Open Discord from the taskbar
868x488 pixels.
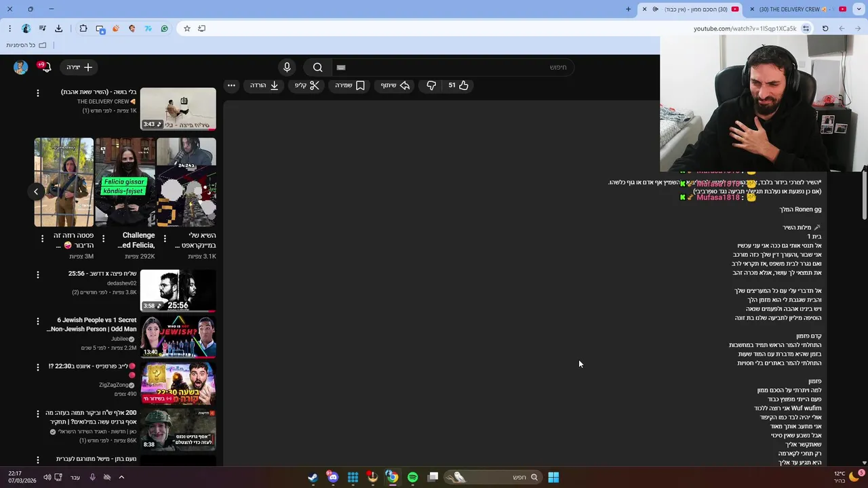332,477
